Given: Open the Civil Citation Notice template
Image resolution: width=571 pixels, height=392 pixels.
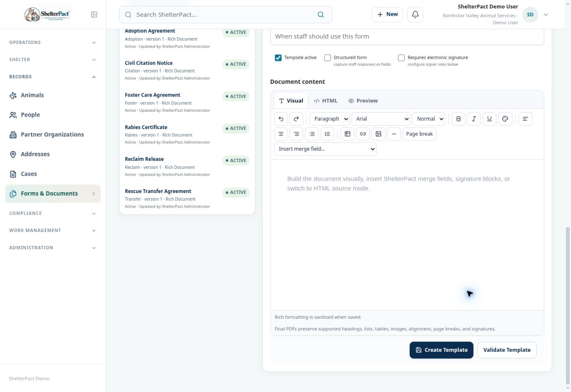Looking at the screenshot, I should point(187,70).
